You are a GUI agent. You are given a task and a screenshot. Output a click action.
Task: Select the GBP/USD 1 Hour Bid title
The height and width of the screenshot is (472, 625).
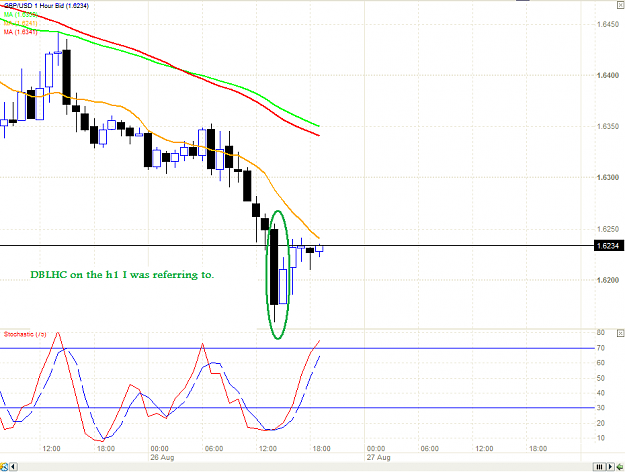(46, 6)
